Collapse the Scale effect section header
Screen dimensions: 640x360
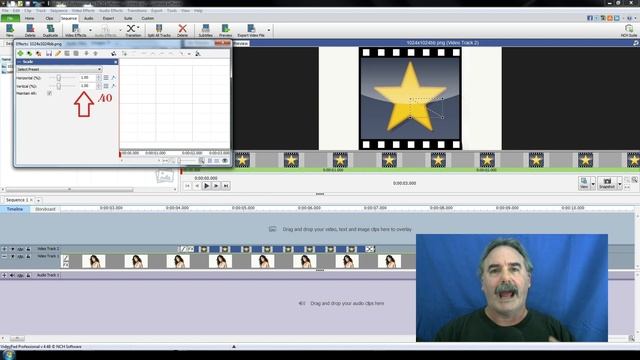pyautogui.click(x=19, y=62)
